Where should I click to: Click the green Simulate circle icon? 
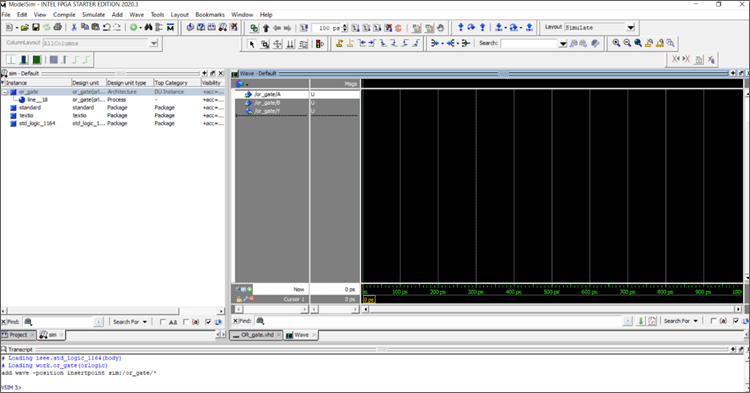133,28
